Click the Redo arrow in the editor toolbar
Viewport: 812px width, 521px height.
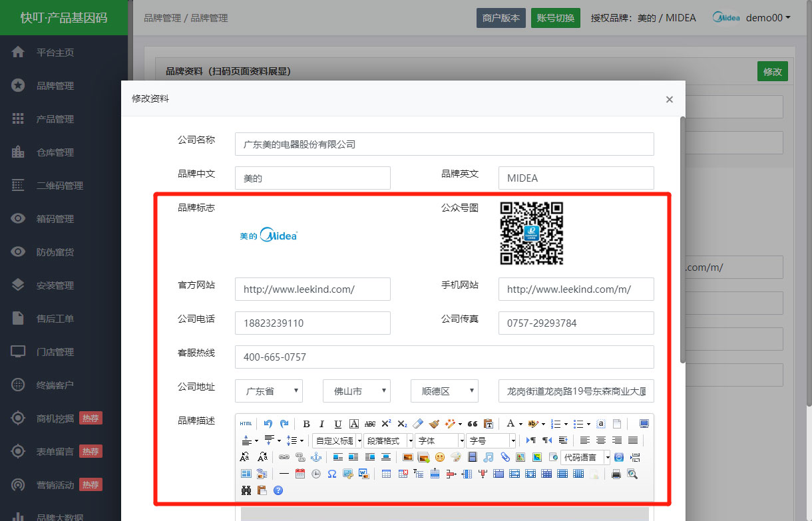pos(284,424)
